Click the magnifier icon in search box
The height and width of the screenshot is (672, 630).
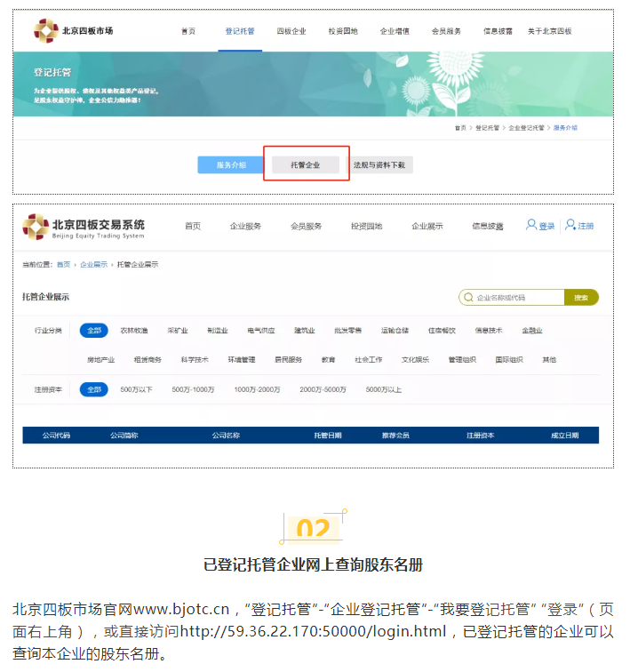pyautogui.click(x=468, y=298)
